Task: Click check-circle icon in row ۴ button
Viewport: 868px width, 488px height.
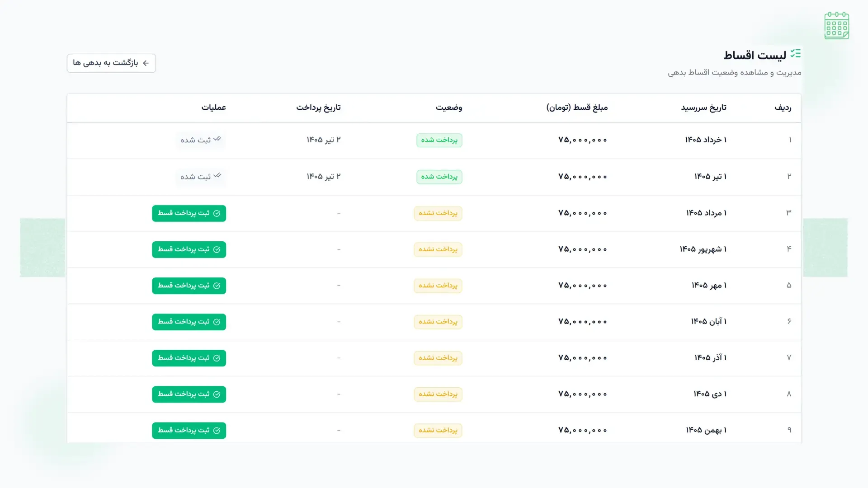Action: pos(217,249)
